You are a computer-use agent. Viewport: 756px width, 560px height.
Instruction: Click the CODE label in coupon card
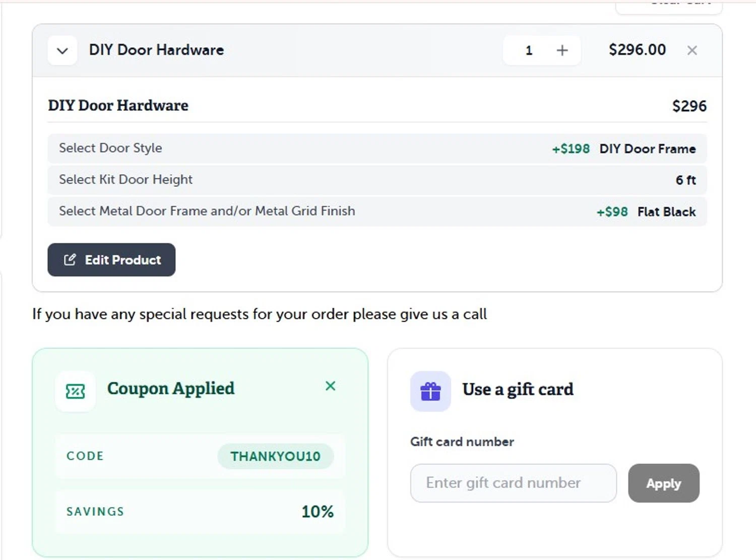pos(85,456)
